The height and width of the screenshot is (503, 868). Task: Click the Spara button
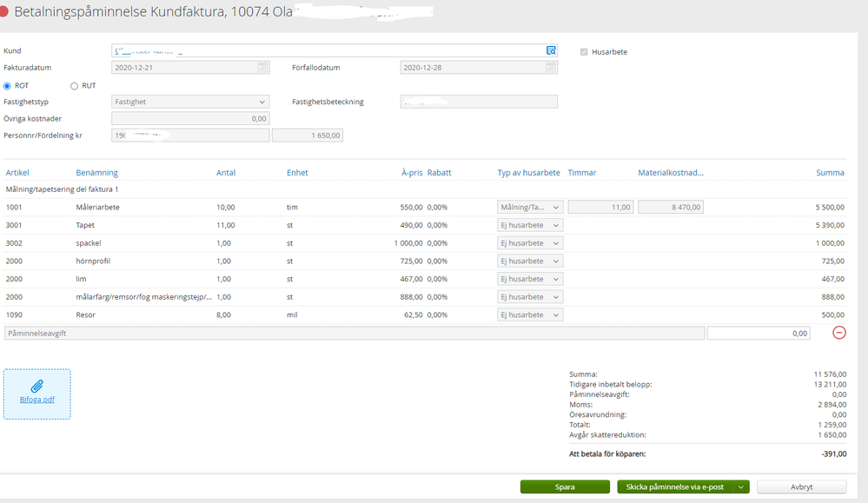click(565, 487)
